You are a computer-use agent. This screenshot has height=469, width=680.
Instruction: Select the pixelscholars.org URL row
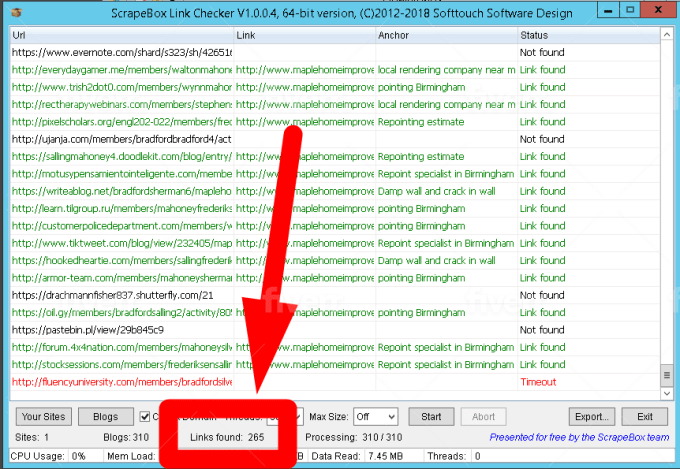335,122
